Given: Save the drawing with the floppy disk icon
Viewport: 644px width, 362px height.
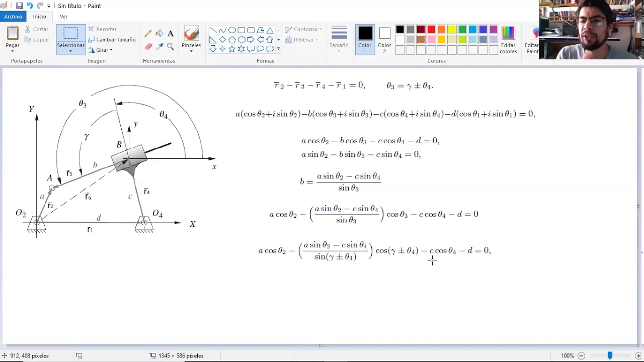Looking at the screenshot, I should click(x=19, y=6).
